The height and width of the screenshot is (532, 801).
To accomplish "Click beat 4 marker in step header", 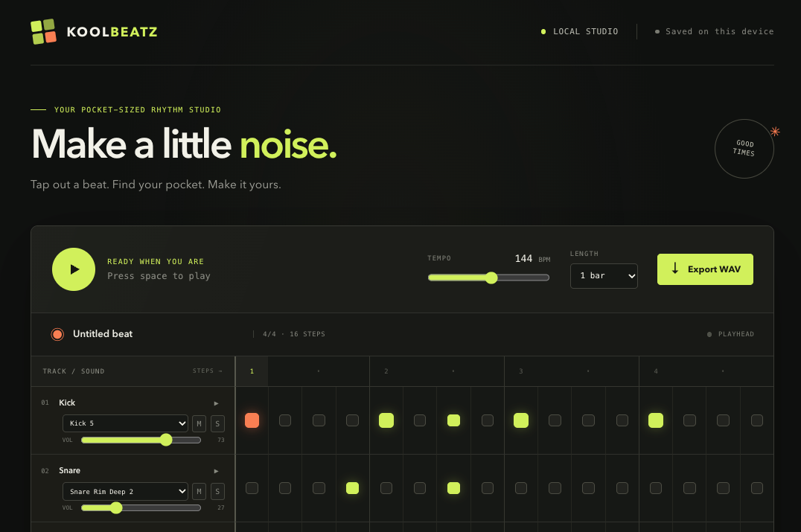I will click(656, 372).
